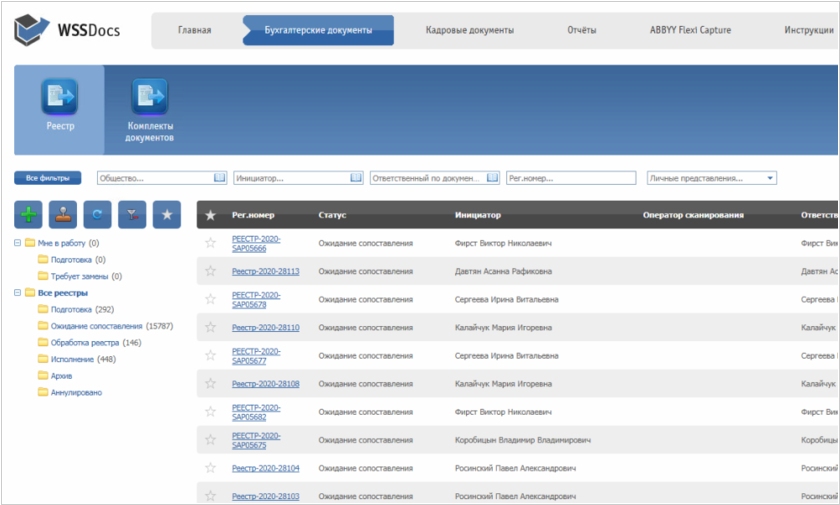Collapse the Все реестры tree node
Image resolution: width=840 pixels, height=505 pixels.
click(x=18, y=293)
